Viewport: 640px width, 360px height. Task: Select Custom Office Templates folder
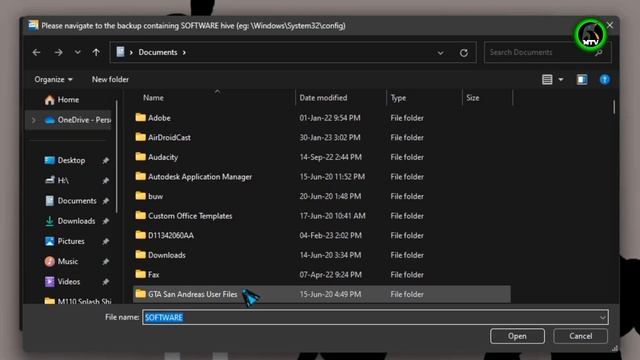[322, 216]
